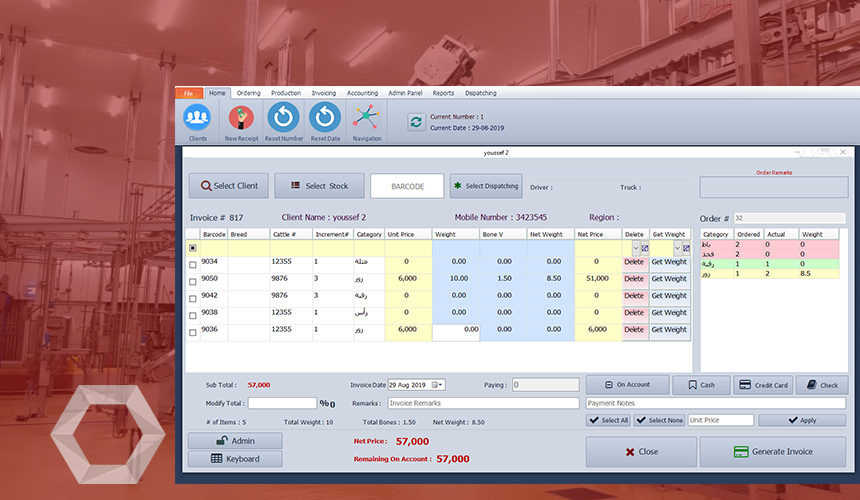Click Weight cell of barcode 9036 row
The width and height of the screenshot is (860, 500).
coord(456,332)
